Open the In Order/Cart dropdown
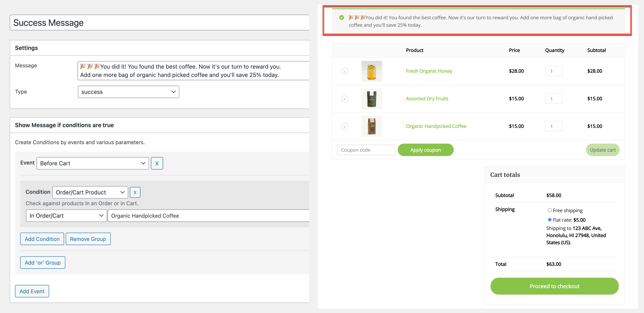Viewport: 644px width, 313px height. click(x=66, y=216)
